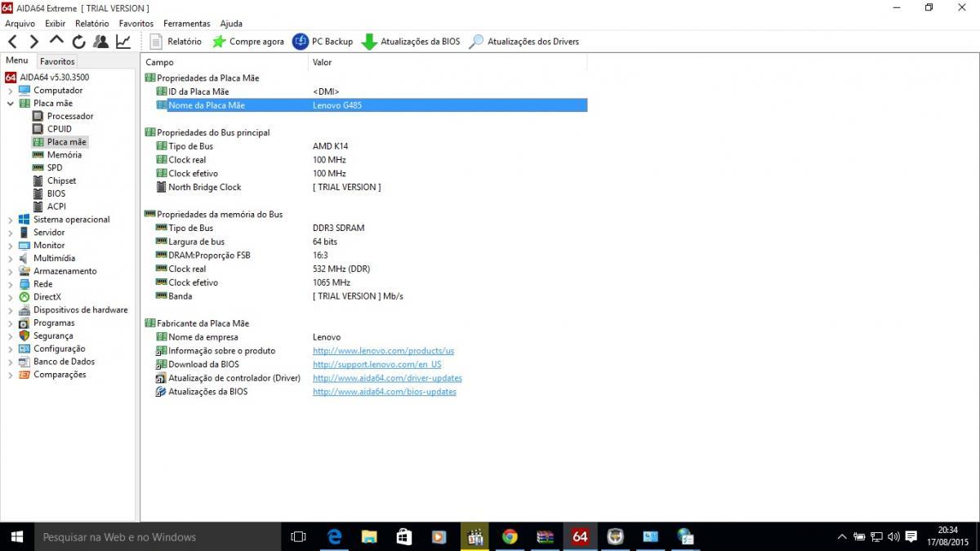Open the Favoritos menu in the menu bar

tap(136, 24)
